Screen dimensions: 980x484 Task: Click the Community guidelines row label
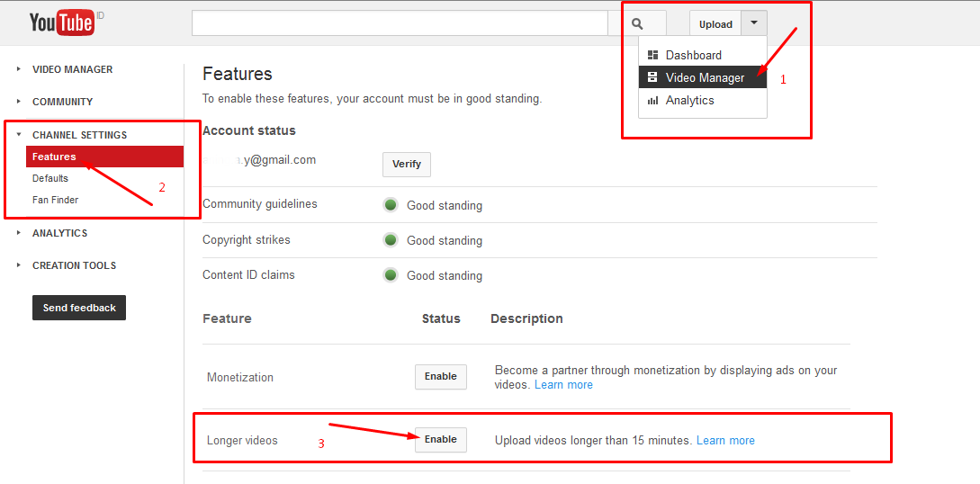click(x=260, y=204)
